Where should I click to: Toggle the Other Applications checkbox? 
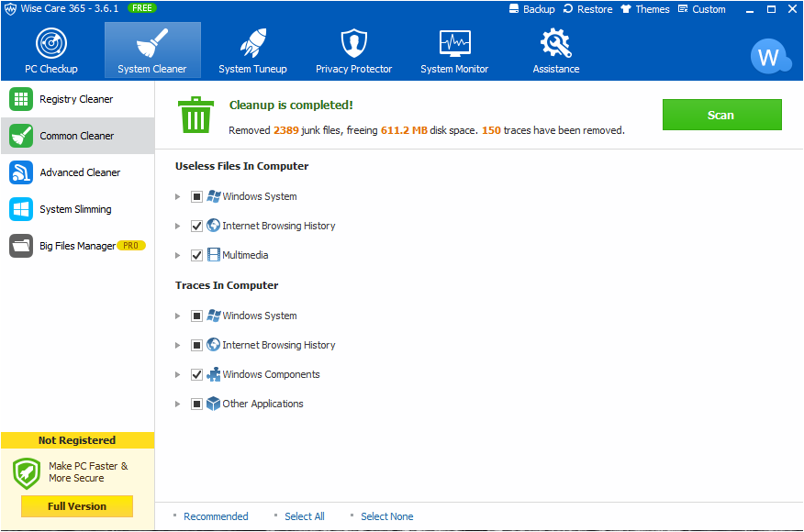point(197,404)
